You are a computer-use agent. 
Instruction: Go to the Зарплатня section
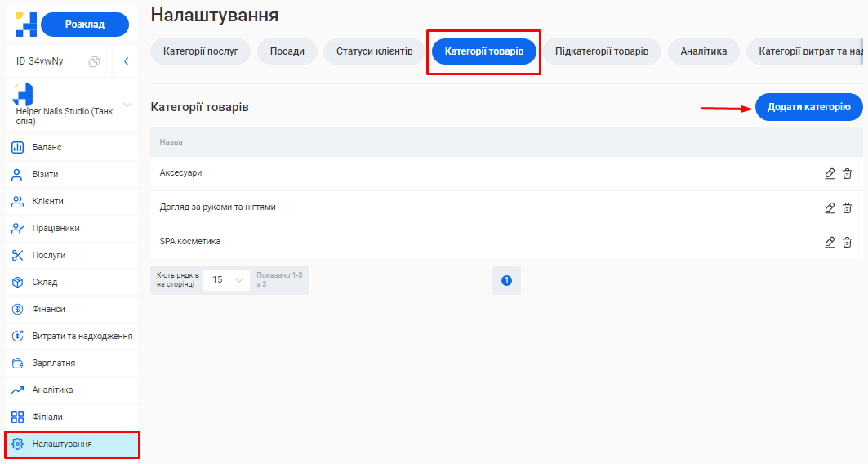[53, 363]
